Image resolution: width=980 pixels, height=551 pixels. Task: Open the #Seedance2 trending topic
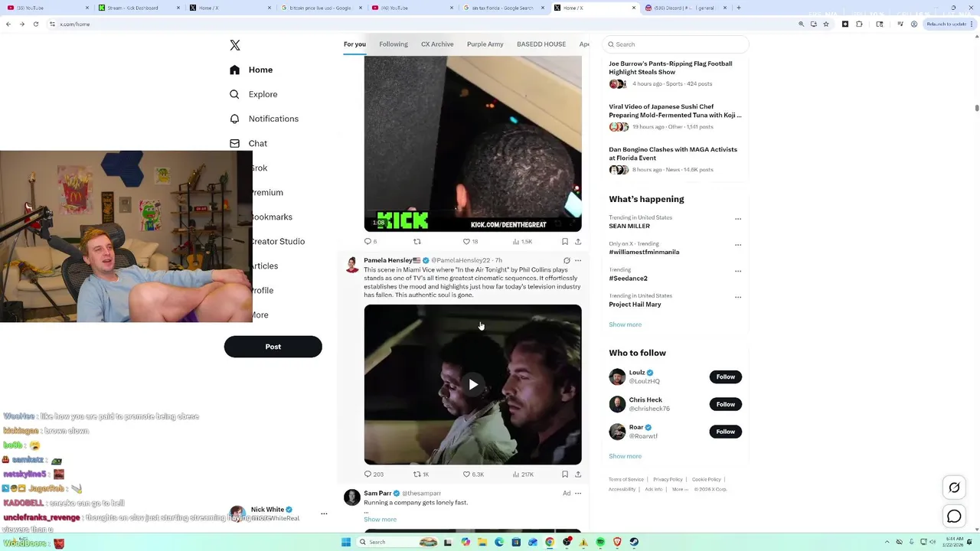point(628,279)
